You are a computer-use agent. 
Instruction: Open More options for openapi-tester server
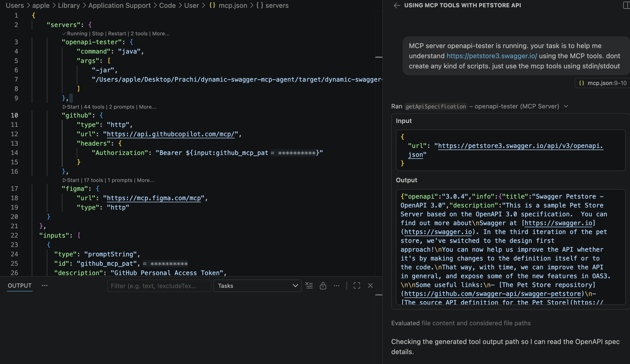(161, 34)
